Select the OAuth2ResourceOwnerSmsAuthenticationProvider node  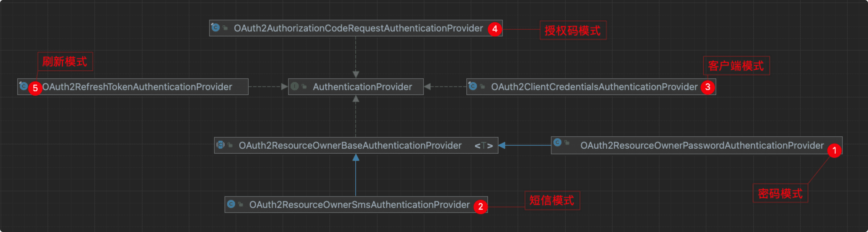tap(356, 204)
